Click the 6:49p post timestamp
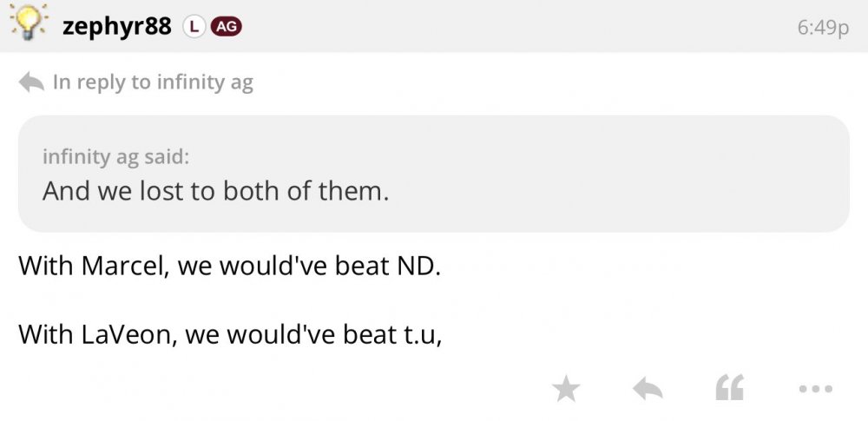 pos(822,28)
